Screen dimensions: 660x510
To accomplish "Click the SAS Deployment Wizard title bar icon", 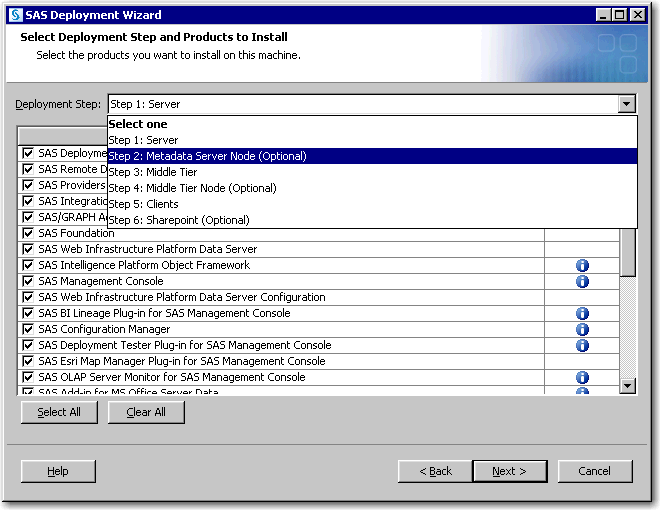I will point(15,15).
